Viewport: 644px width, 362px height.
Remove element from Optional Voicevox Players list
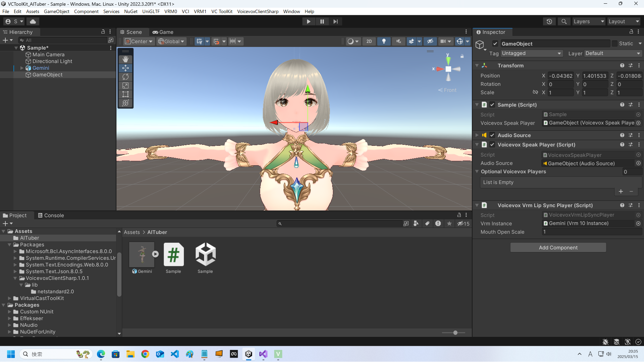631,191
